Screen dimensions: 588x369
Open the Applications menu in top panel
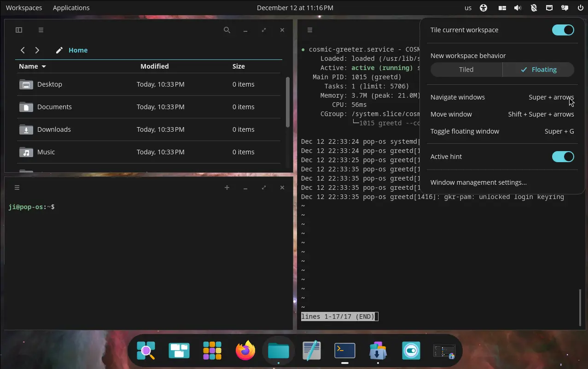(71, 8)
